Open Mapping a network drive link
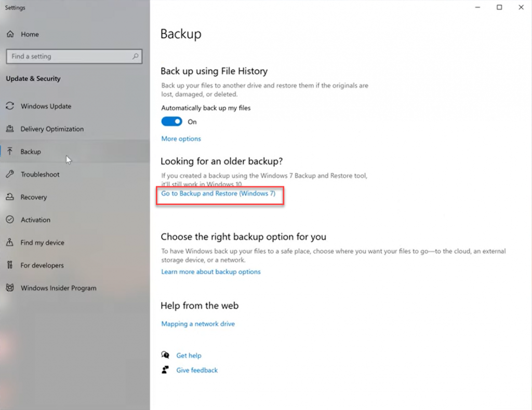The width and height of the screenshot is (532, 410). (x=198, y=324)
